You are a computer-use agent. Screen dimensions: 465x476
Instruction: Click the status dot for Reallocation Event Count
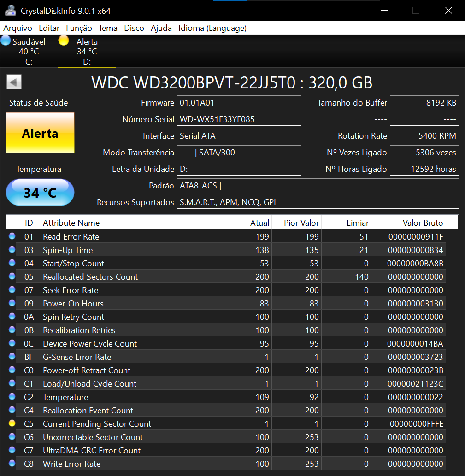click(12, 410)
